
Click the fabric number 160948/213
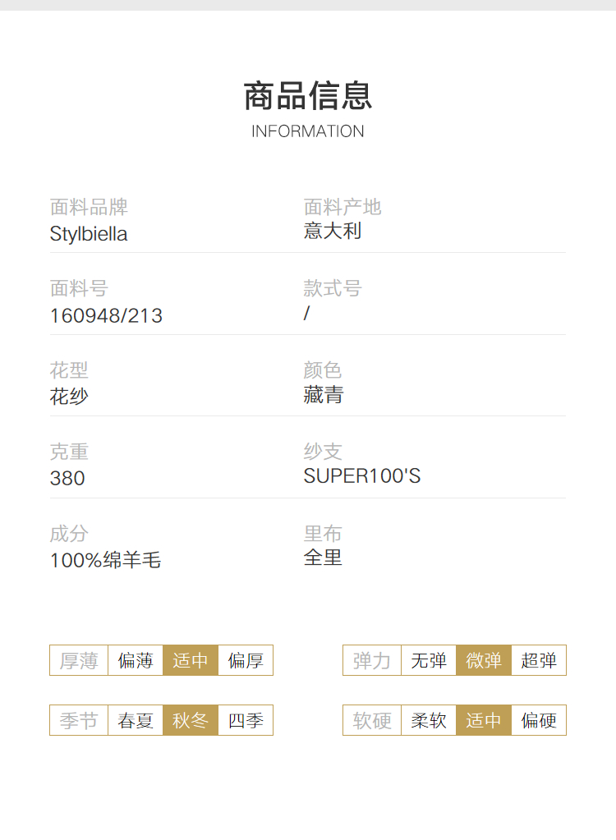click(106, 315)
